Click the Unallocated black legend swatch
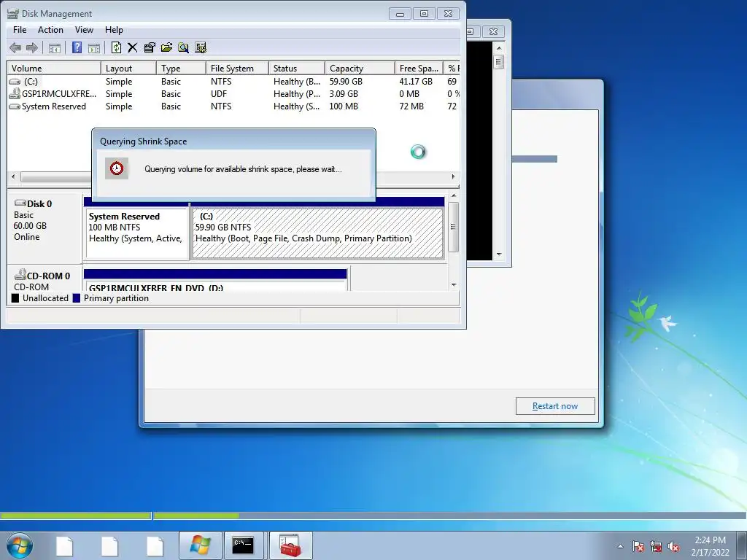Viewport: 747px width, 560px height. 15,298
